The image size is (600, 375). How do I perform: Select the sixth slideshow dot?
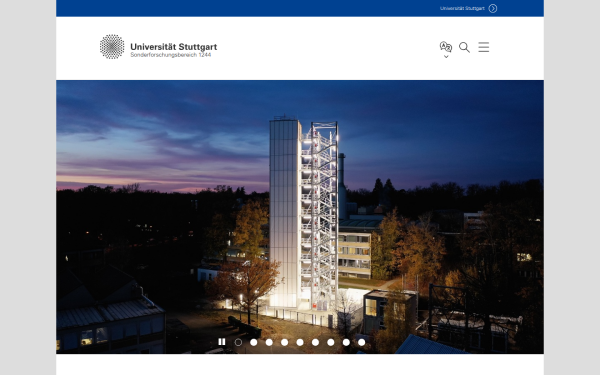pyautogui.click(x=315, y=342)
